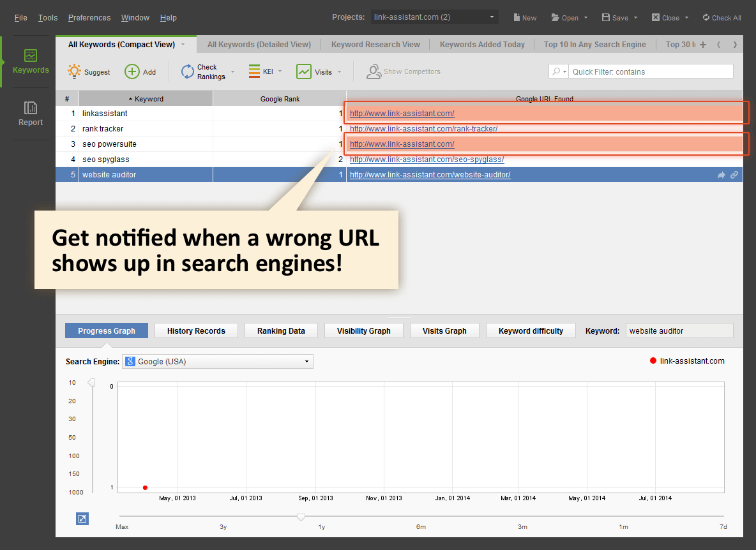Click the red data point on graph
The width and height of the screenshot is (756, 550).
coord(145,488)
